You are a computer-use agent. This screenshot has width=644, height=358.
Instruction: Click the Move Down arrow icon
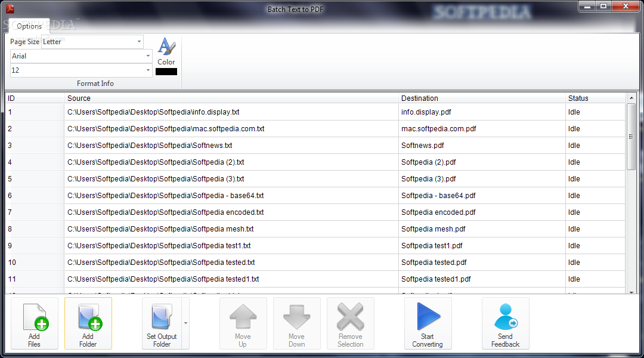pyautogui.click(x=296, y=317)
